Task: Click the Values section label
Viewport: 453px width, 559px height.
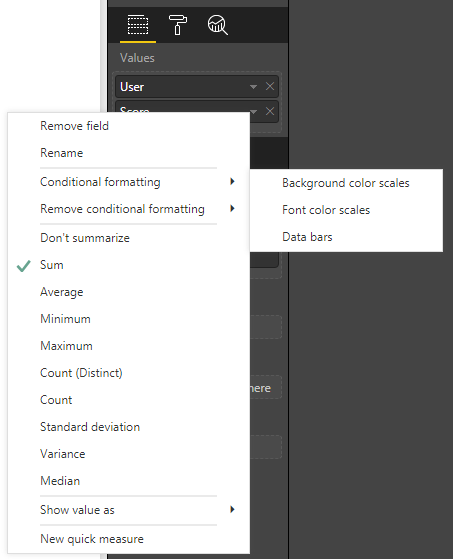Action: point(137,58)
